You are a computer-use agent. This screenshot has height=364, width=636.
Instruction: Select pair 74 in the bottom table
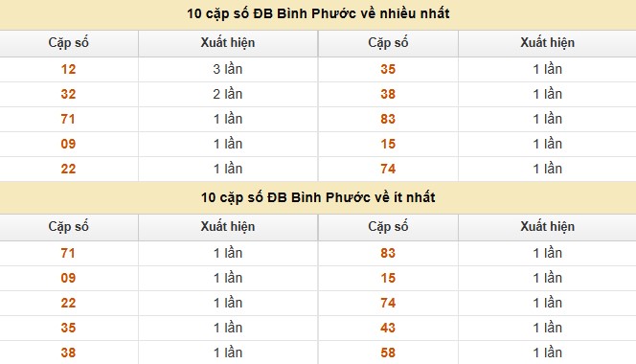tap(388, 303)
